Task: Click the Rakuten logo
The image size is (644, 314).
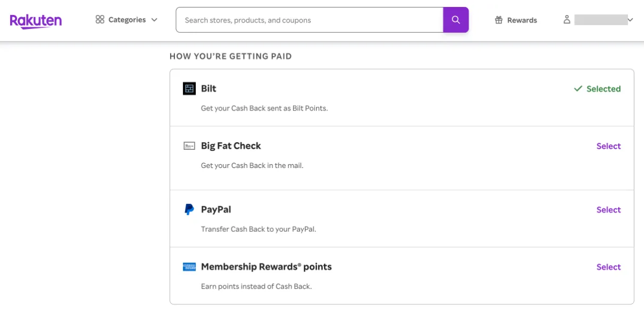Action: 35,20
